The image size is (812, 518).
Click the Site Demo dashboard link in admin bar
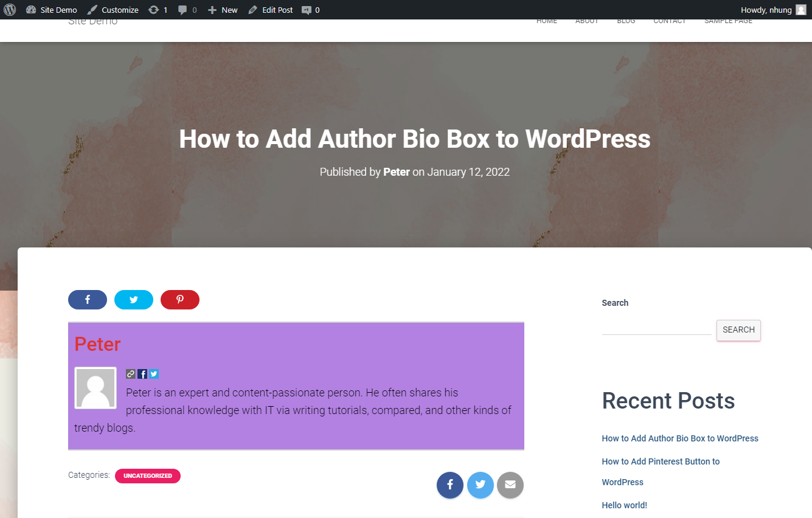[52, 10]
